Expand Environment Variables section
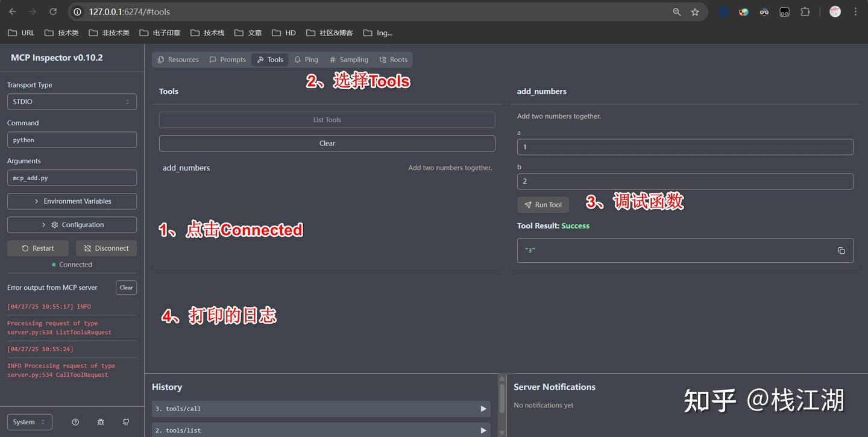This screenshot has height=437, width=868. [x=72, y=201]
